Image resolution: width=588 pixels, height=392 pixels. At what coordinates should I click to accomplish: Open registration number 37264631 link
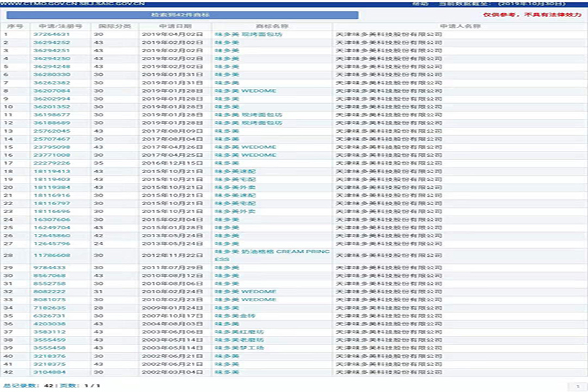coord(52,34)
